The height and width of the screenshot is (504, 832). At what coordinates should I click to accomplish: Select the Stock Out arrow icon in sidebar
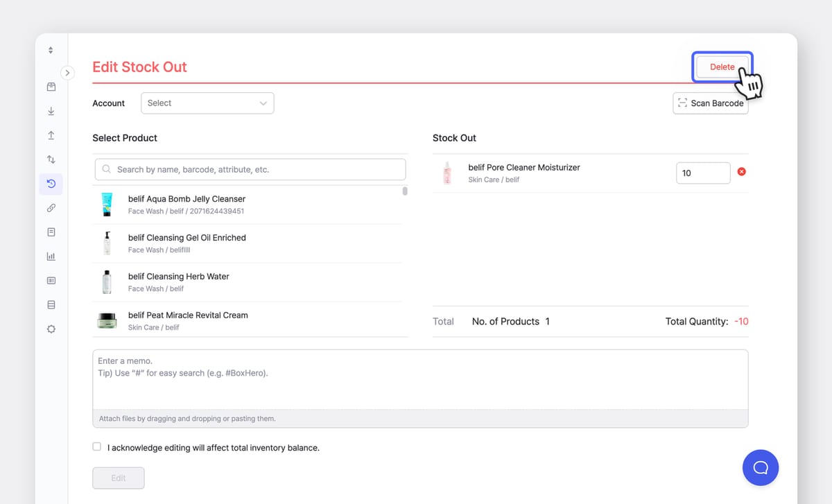[51, 135]
